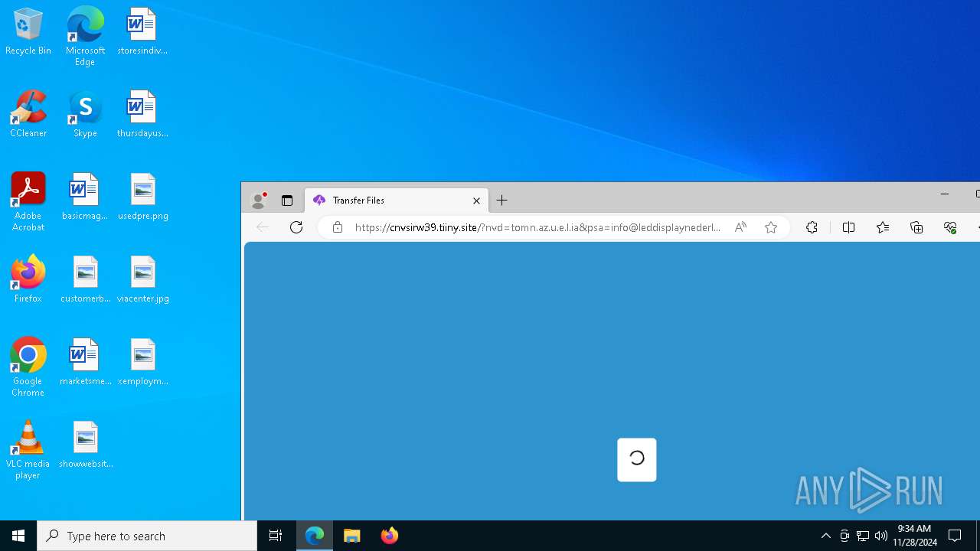Open network status tray icon
This screenshot has height=551, width=980.
863,536
